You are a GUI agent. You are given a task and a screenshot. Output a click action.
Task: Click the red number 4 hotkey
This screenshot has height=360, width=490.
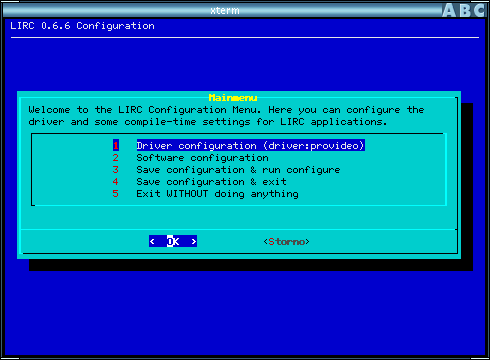(x=116, y=182)
